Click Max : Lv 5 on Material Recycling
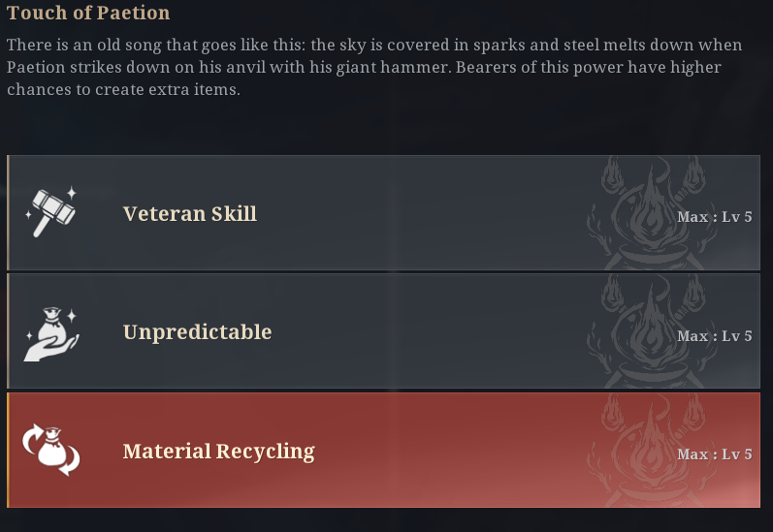Image resolution: width=773 pixels, height=532 pixels. pyautogui.click(x=714, y=454)
